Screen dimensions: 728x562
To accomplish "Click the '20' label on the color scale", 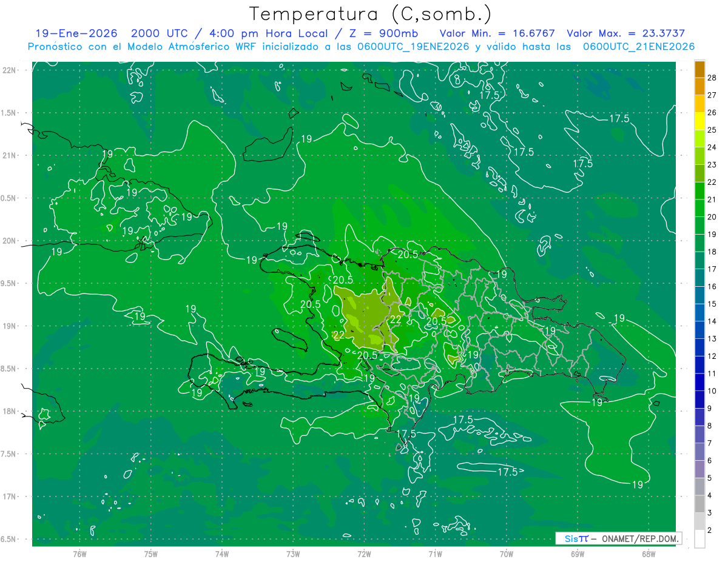I will click(x=712, y=217).
